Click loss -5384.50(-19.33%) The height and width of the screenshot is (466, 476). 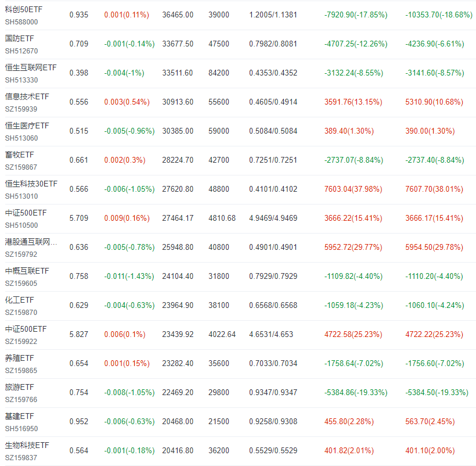coord(437,392)
